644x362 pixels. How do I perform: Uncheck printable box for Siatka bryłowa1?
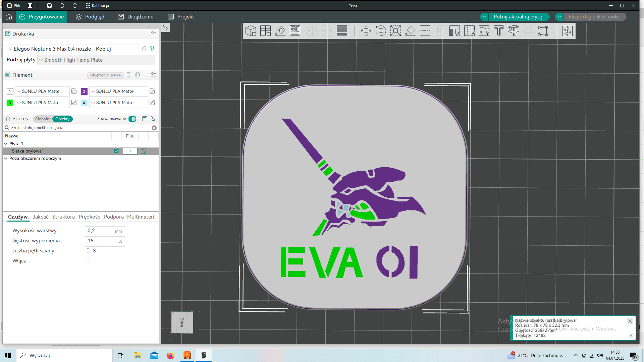[116, 151]
